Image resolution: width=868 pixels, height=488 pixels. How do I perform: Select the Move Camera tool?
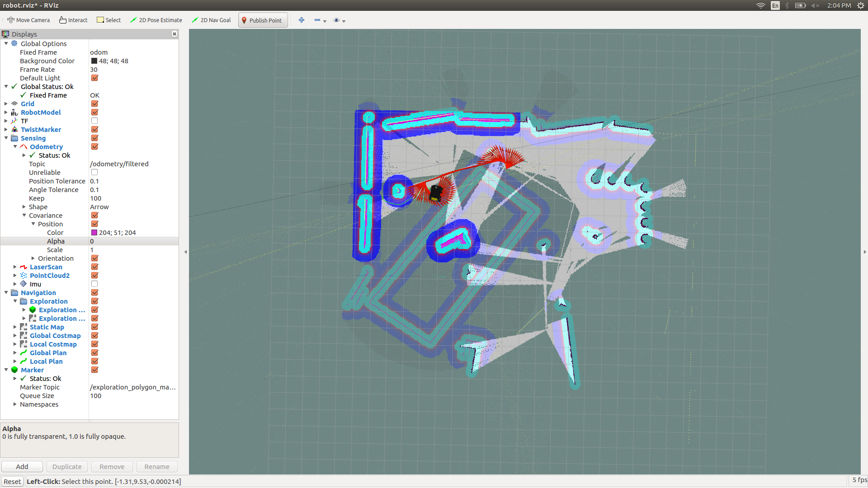point(28,20)
